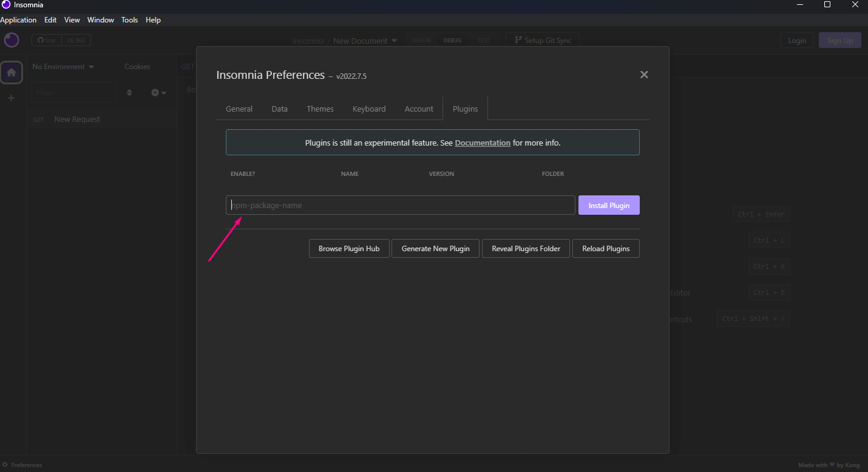Click the Ctrl + K shortcut hint

click(x=769, y=266)
